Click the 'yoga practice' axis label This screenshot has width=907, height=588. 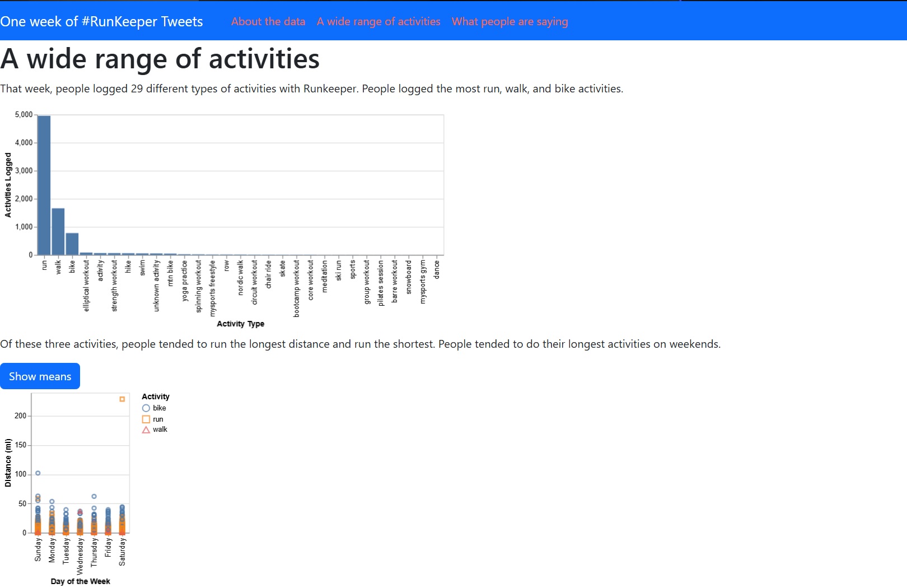tap(184, 281)
